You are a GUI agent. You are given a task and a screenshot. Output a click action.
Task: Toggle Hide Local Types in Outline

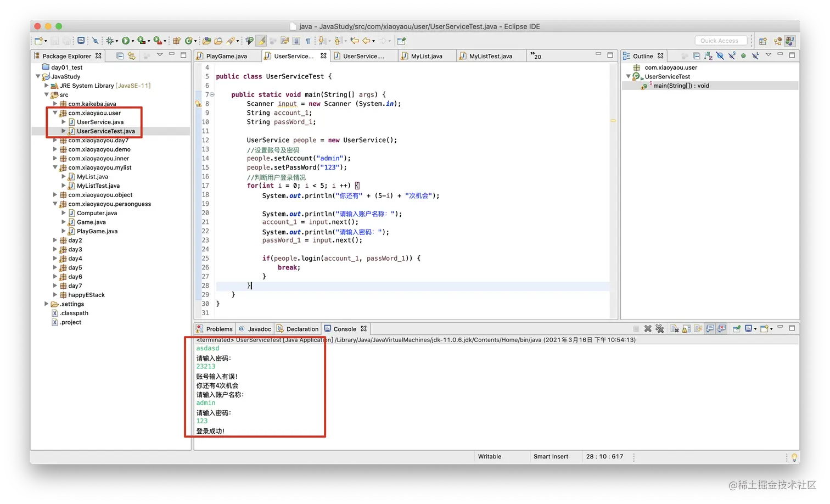755,55
